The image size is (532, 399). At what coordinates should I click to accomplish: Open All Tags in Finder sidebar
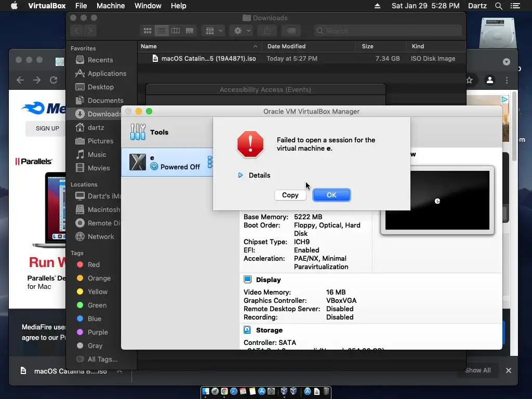[97, 360]
